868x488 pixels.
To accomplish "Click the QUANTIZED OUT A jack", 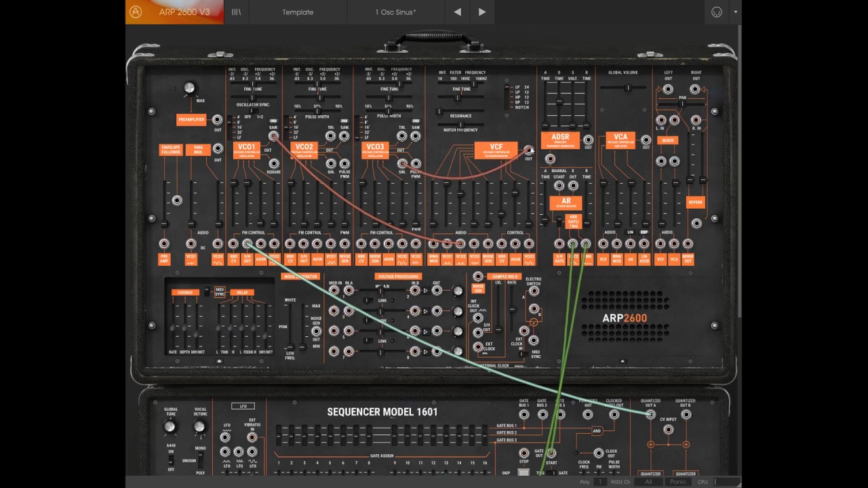I will pos(650,414).
